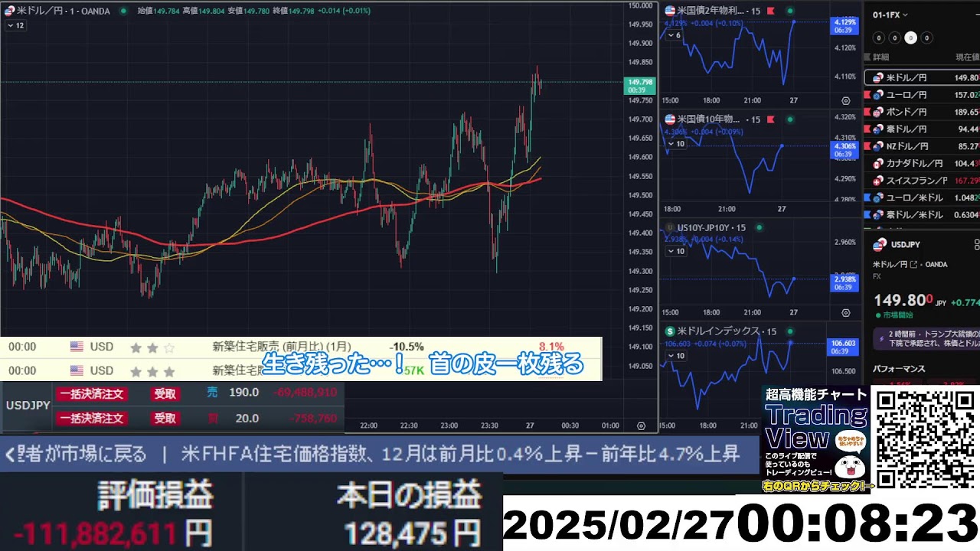
Task: Select 豪ドル/米ドル row in the watchlist
Action: click(x=923, y=214)
